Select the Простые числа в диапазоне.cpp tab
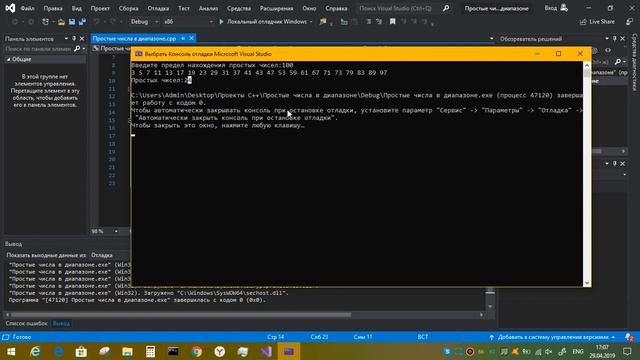The image size is (640, 360). [134, 38]
